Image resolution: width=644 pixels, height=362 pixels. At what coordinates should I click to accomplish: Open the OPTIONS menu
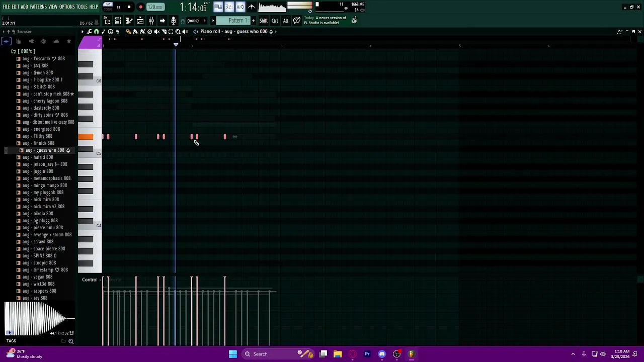(67, 7)
